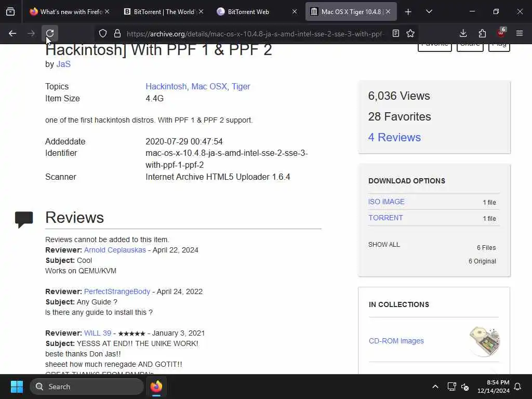The image size is (532, 399).
Task: Reload the current page
Action: [x=50, y=33]
